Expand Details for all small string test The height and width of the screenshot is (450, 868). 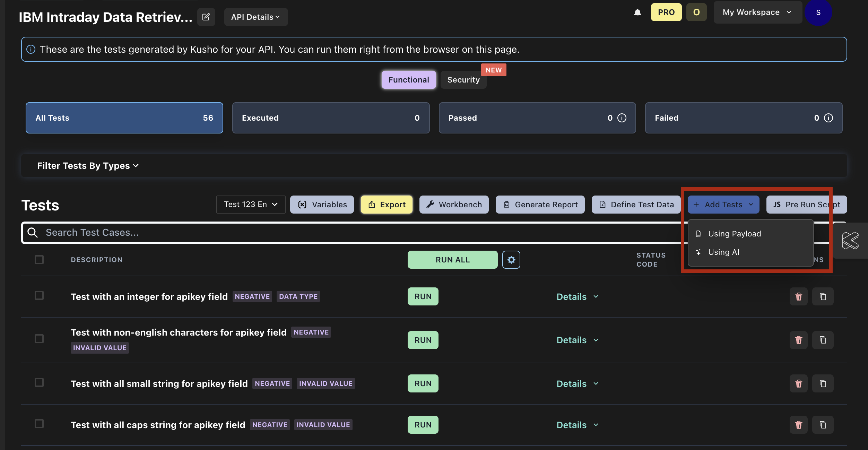pyautogui.click(x=577, y=384)
